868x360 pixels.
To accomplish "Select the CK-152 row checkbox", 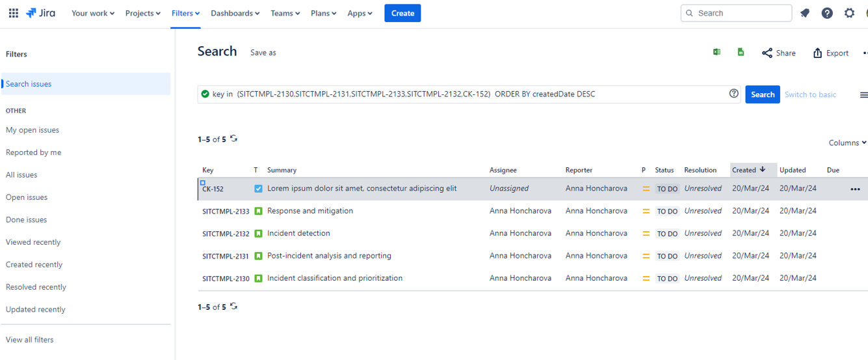I will coord(203,183).
